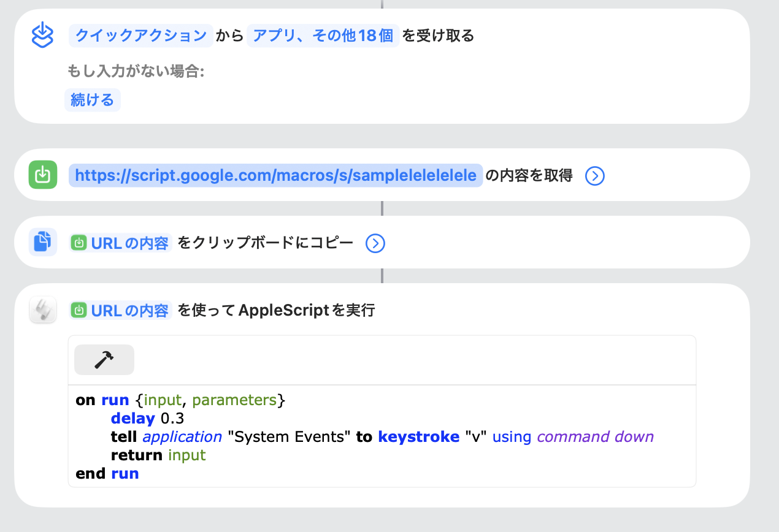
Task: Open the クイックアクション input source token
Action: [x=141, y=36]
